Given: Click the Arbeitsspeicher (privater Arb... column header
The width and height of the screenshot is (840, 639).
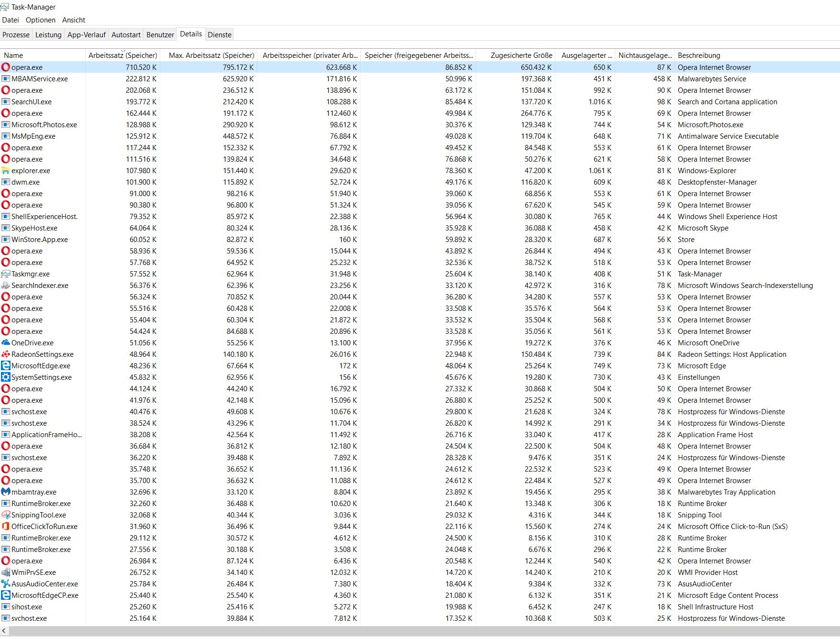Looking at the screenshot, I should (309, 55).
